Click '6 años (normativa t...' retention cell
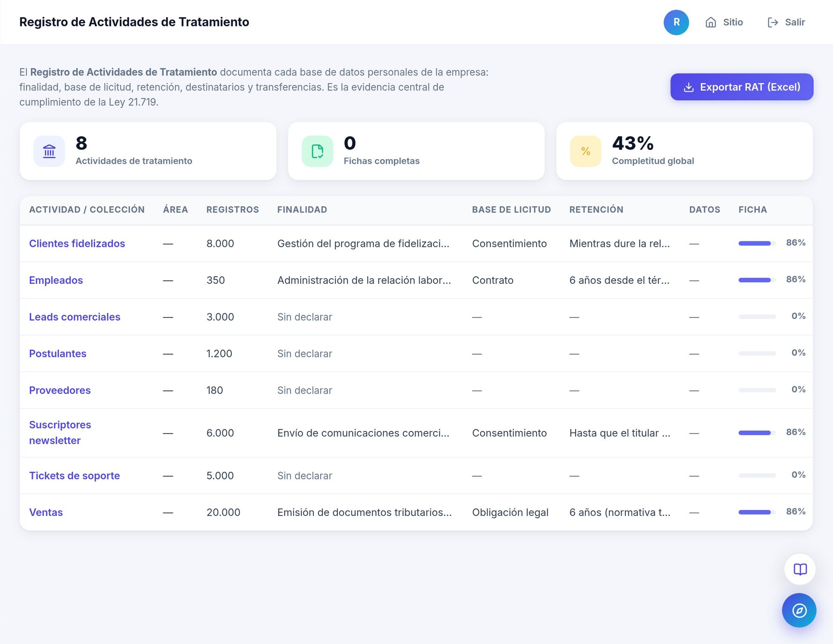The image size is (833, 644). (619, 512)
